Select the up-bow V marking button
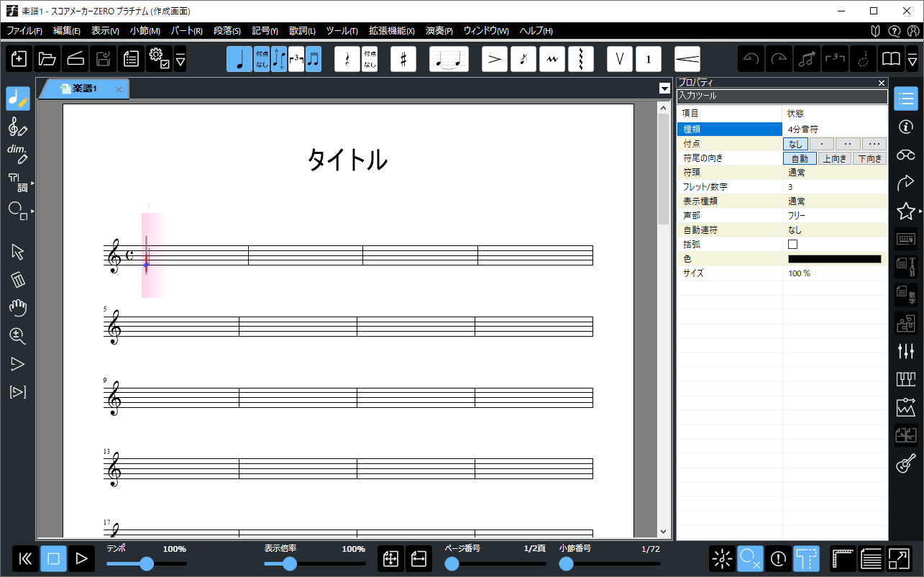Screen dimensions: 924x577 [620, 59]
